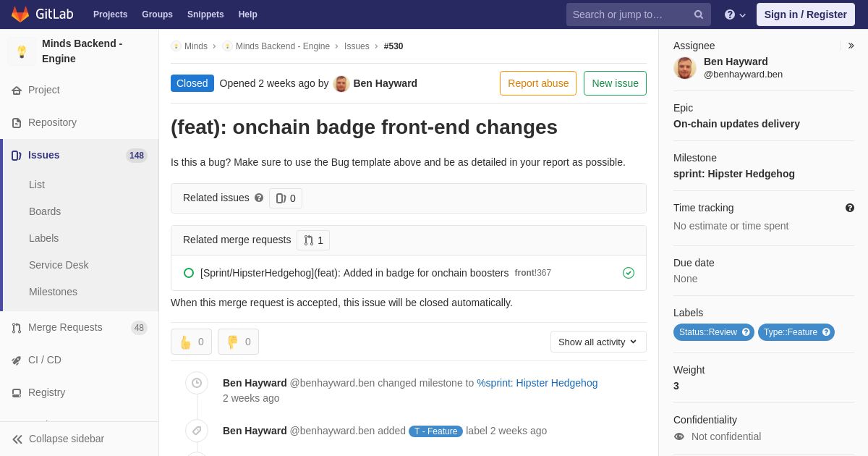Open the Merge Requests sidebar item
Image resolution: width=868 pixels, height=456 pixels.
65,327
